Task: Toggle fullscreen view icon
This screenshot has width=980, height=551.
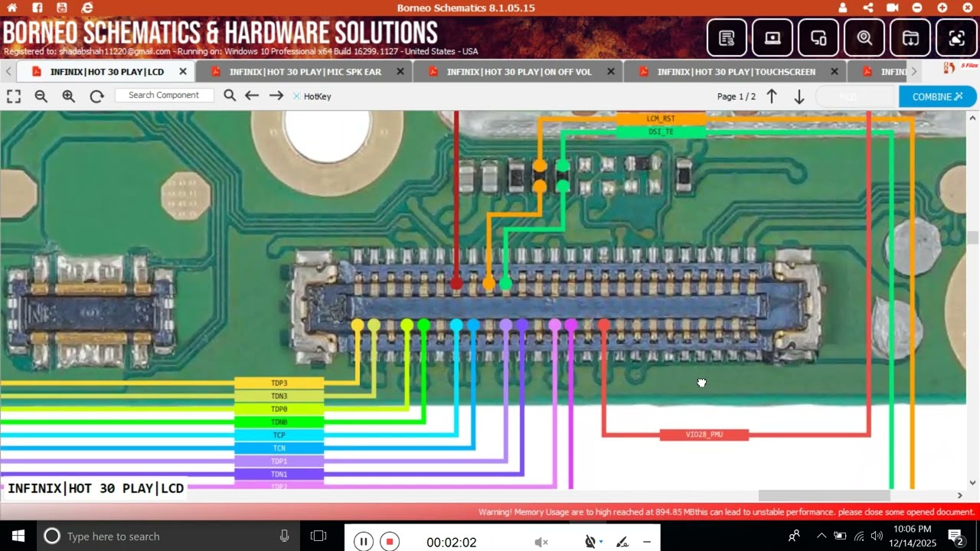Action: tap(14, 96)
